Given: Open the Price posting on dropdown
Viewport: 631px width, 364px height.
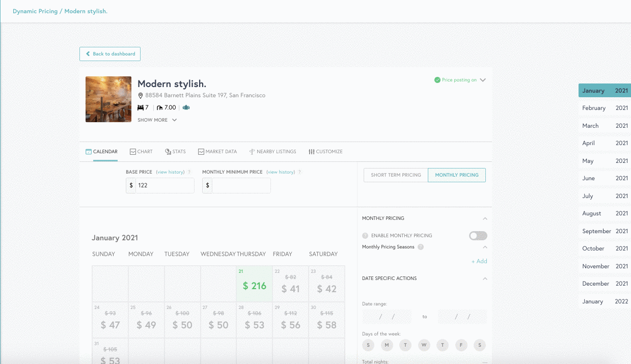Looking at the screenshot, I should (483, 80).
